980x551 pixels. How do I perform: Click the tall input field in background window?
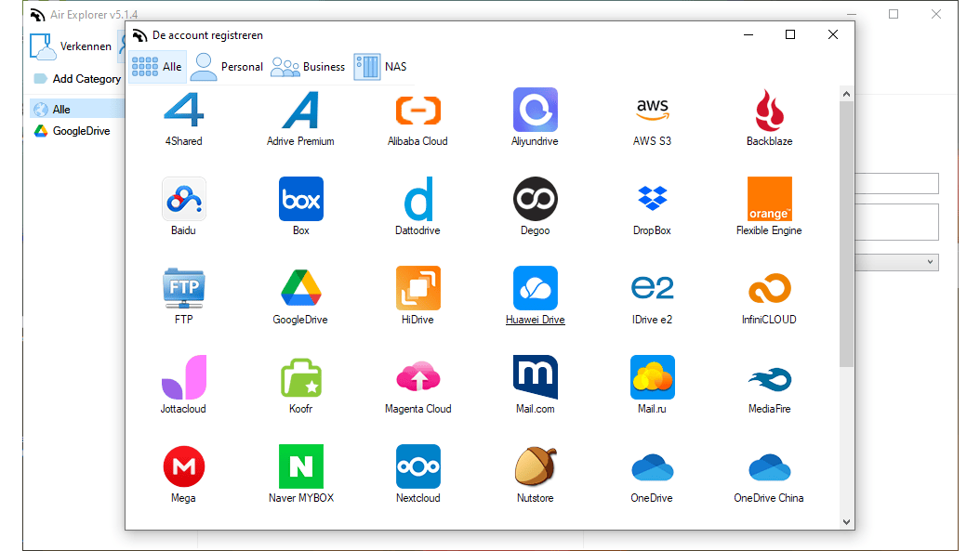[x=896, y=222]
